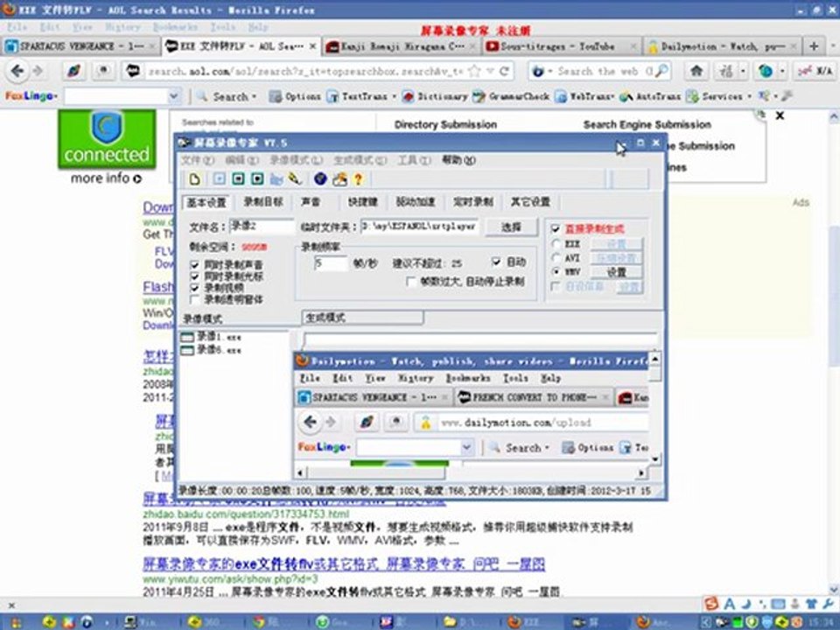Go back with the Firefox back arrow

pos(17,71)
